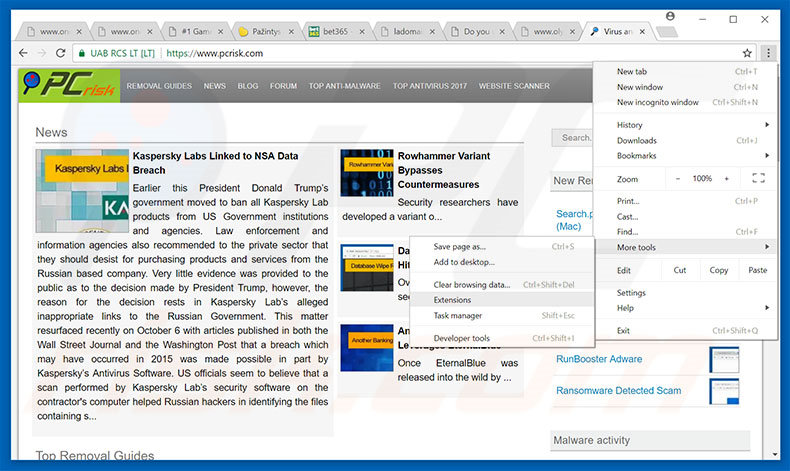Choose Save page as...
This screenshot has width=790, height=471.
(x=502, y=246)
